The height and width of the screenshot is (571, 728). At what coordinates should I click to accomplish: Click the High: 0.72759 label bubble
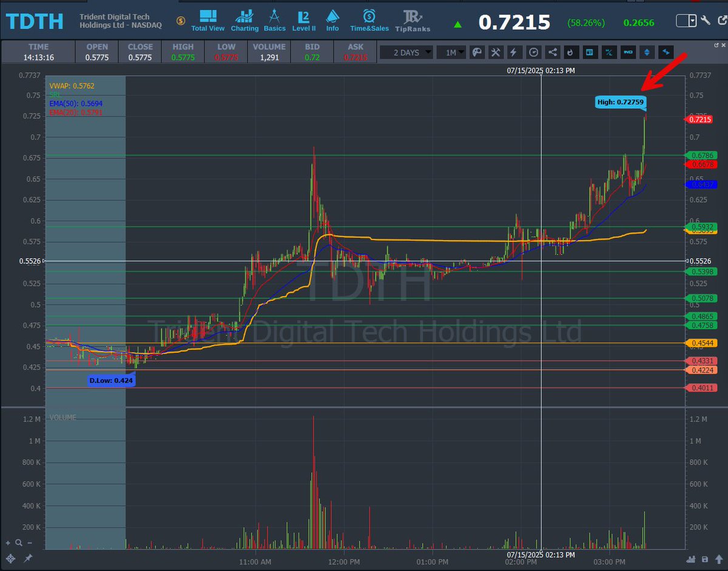pyautogui.click(x=621, y=102)
